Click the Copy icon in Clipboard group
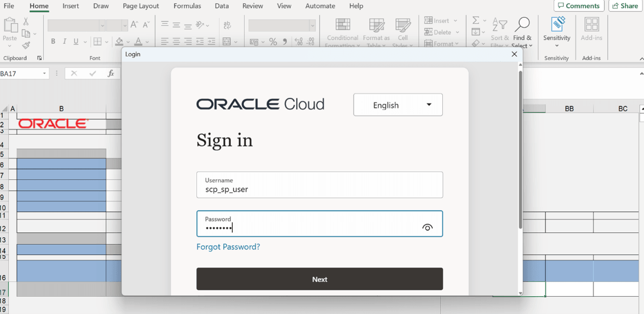Viewport: 644px width, 314px height. tap(26, 34)
